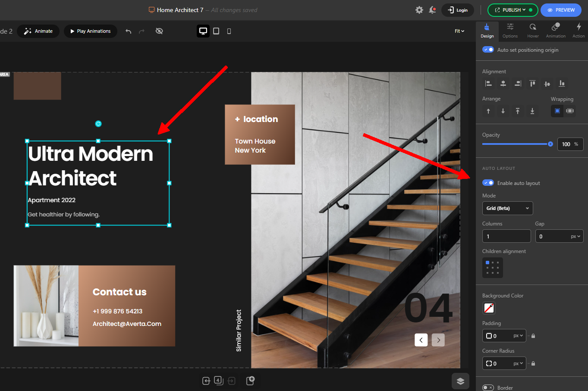Open the Gap px unit dropdown

point(575,236)
